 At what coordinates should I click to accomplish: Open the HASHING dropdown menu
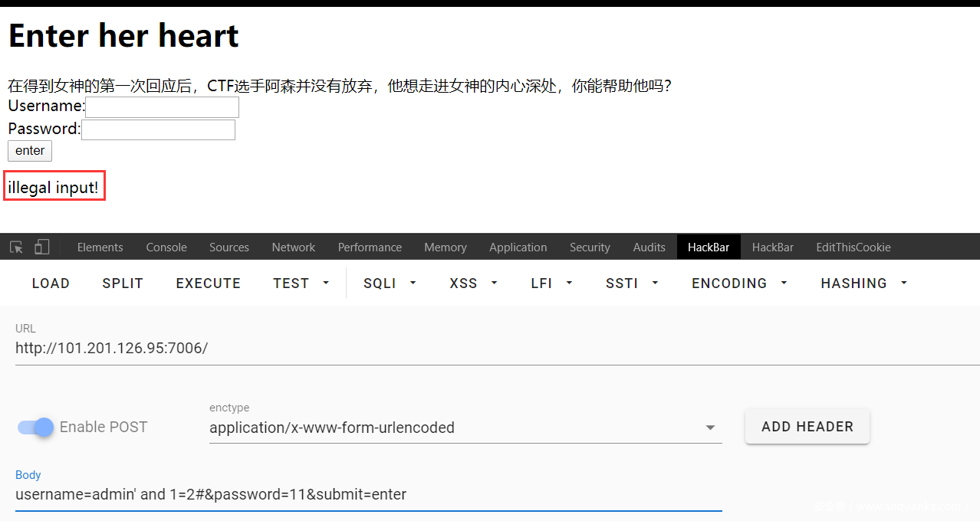863,283
